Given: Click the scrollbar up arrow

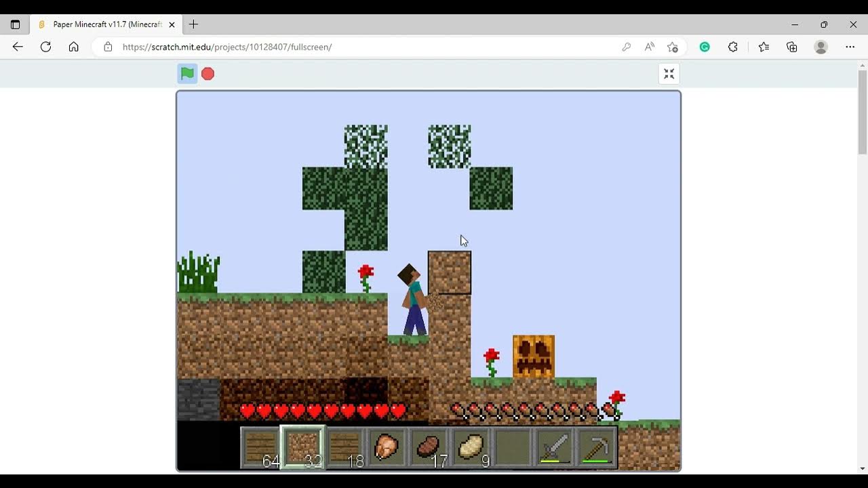Looking at the screenshot, I should [863, 65].
